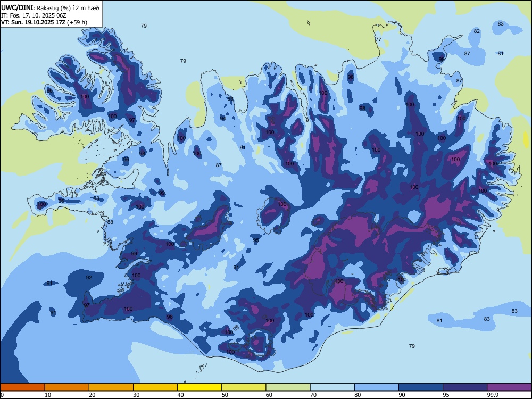Select the bright yellow 40–50 legend swatch

click(199, 387)
